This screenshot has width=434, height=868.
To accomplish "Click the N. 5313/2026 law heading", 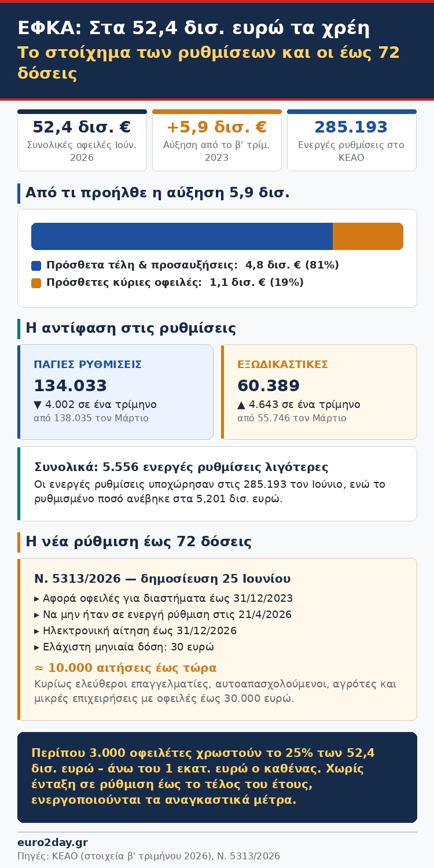I will point(163,579).
